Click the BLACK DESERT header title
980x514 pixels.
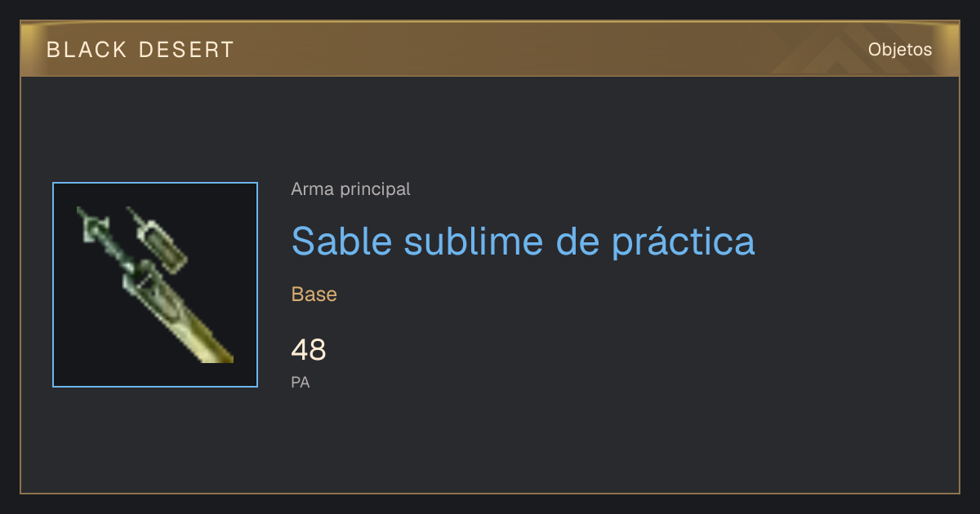click(x=140, y=50)
